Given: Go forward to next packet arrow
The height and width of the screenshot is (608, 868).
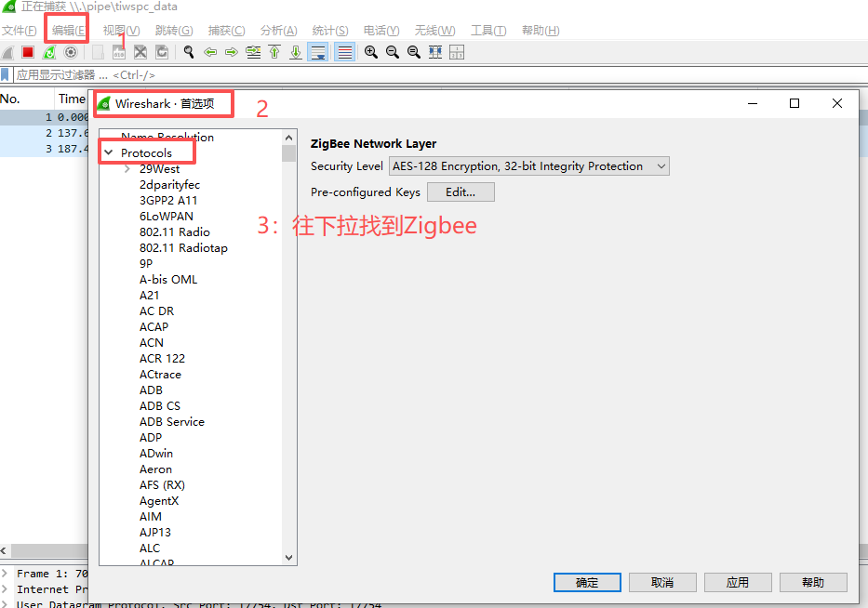Looking at the screenshot, I should [232, 53].
